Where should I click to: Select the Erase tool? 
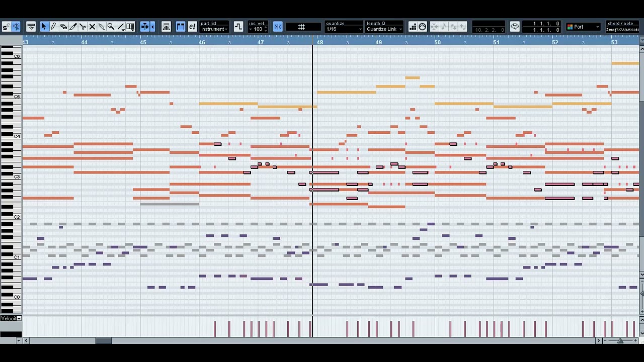63,27
